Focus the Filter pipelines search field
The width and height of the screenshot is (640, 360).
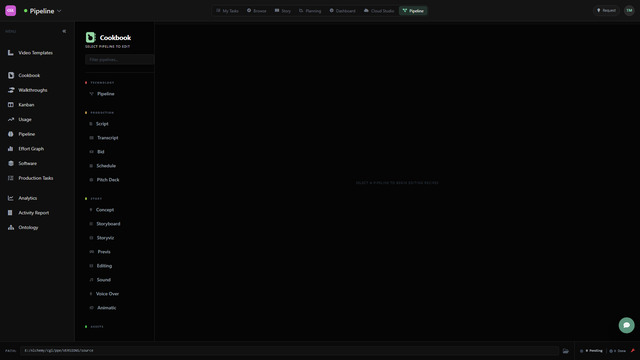pos(120,60)
